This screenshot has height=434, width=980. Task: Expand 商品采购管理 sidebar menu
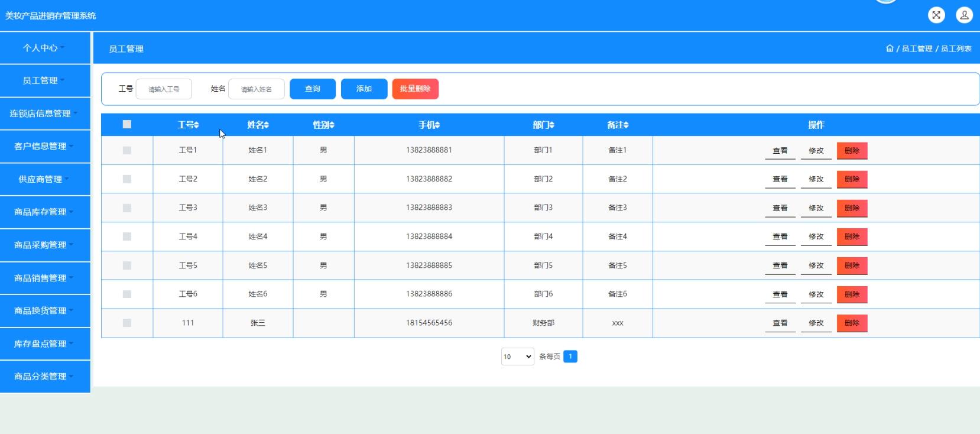point(45,245)
